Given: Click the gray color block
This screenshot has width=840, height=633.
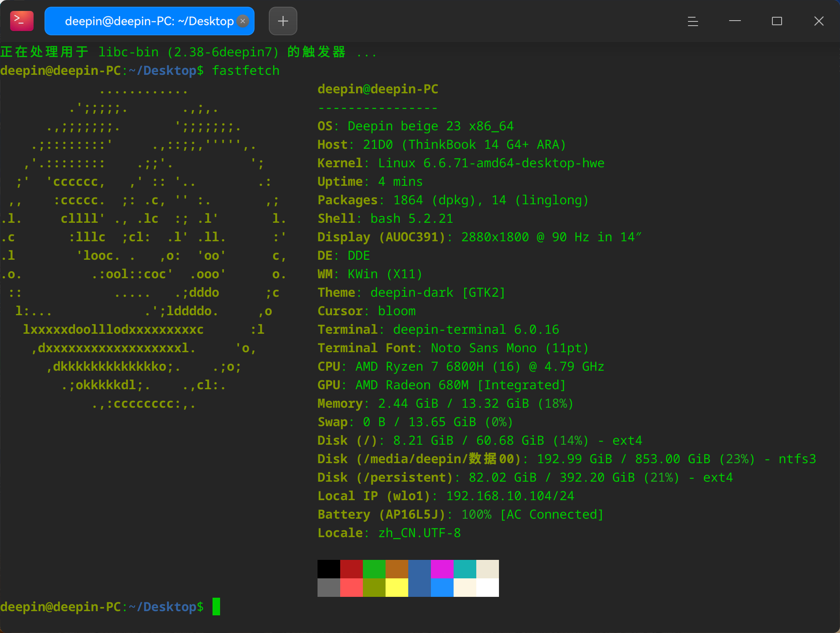Looking at the screenshot, I should [329, 588].
